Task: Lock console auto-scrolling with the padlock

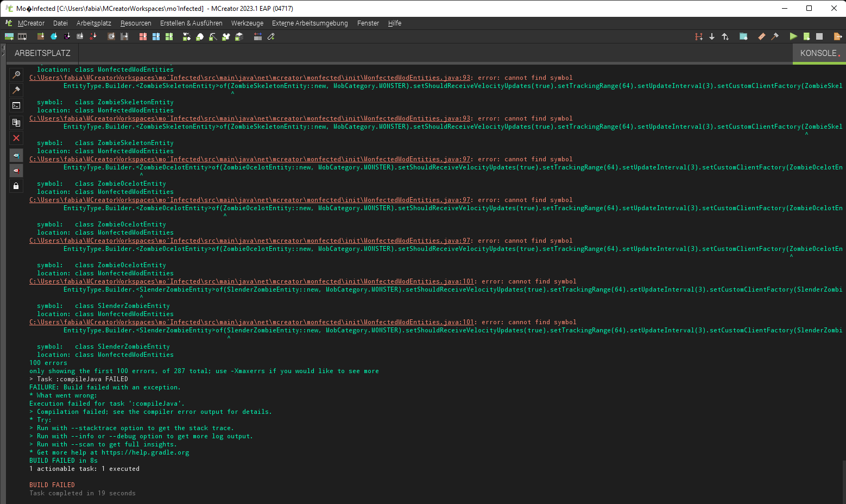Action: coord(16,185)
